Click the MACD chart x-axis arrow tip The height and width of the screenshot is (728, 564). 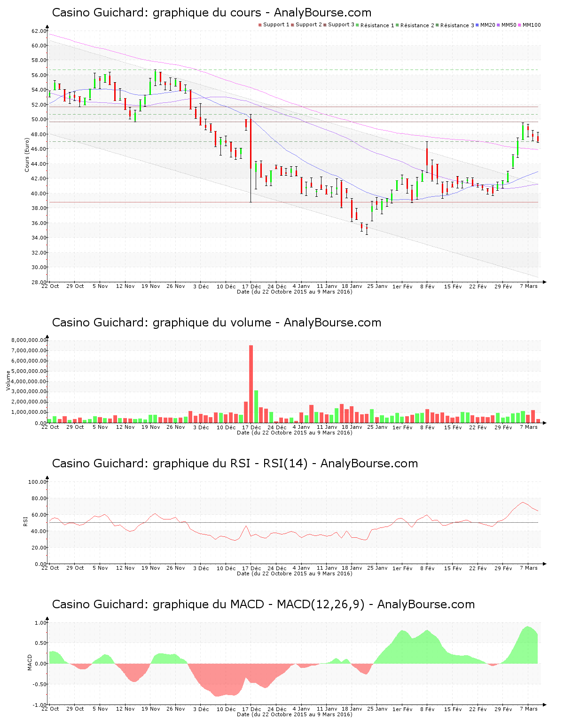pyautogui.click(x=544, y=705)
